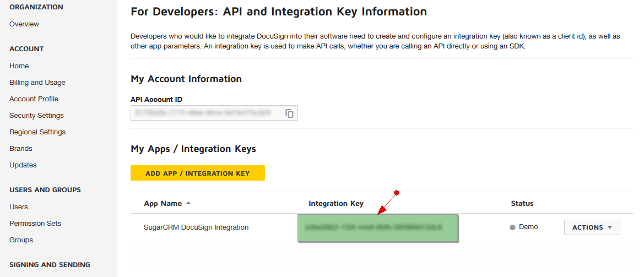Click the API Account ID field
Viewport: 644px width, 277px height.
(214, 113)
